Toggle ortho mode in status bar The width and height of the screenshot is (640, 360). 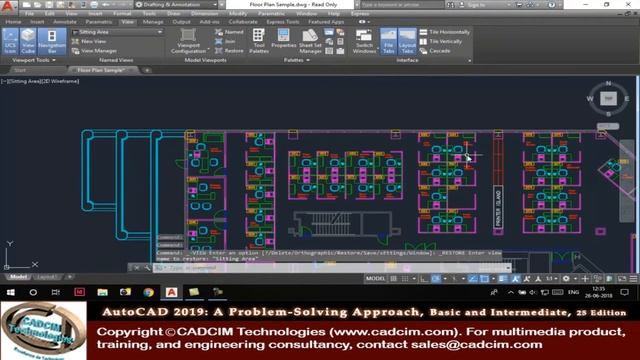(x=424, y=279)
